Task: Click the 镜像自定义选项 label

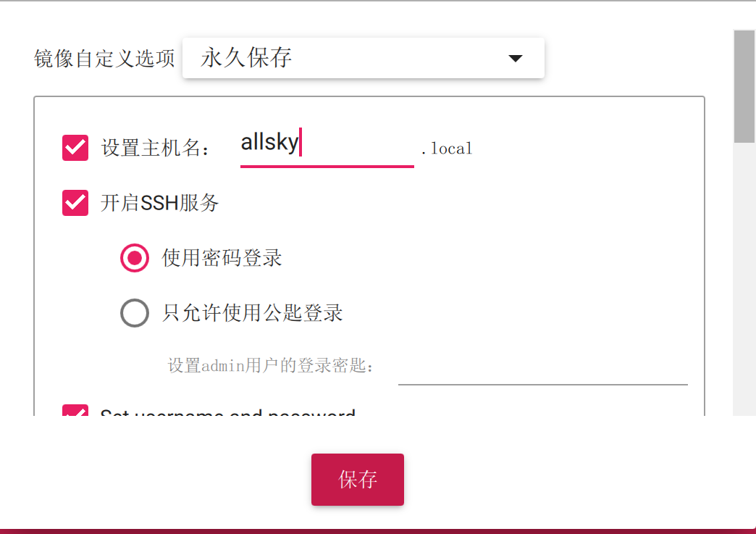Action: (104, 59)
